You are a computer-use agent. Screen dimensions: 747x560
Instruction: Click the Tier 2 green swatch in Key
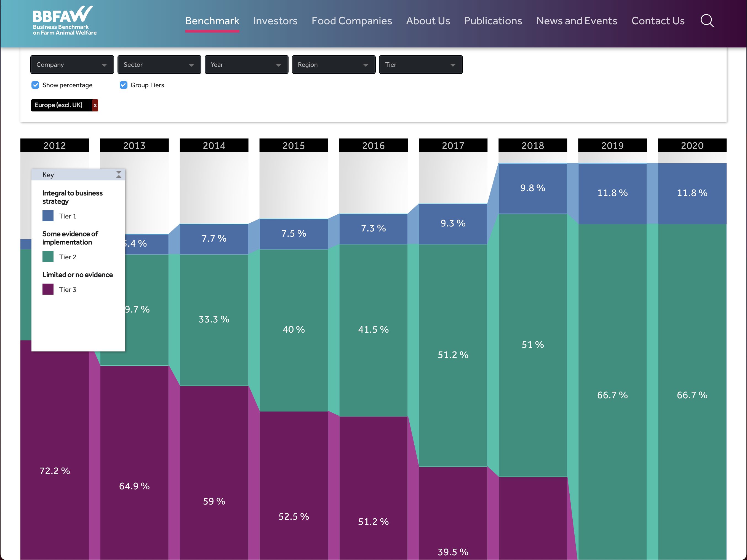click(48, 257)
